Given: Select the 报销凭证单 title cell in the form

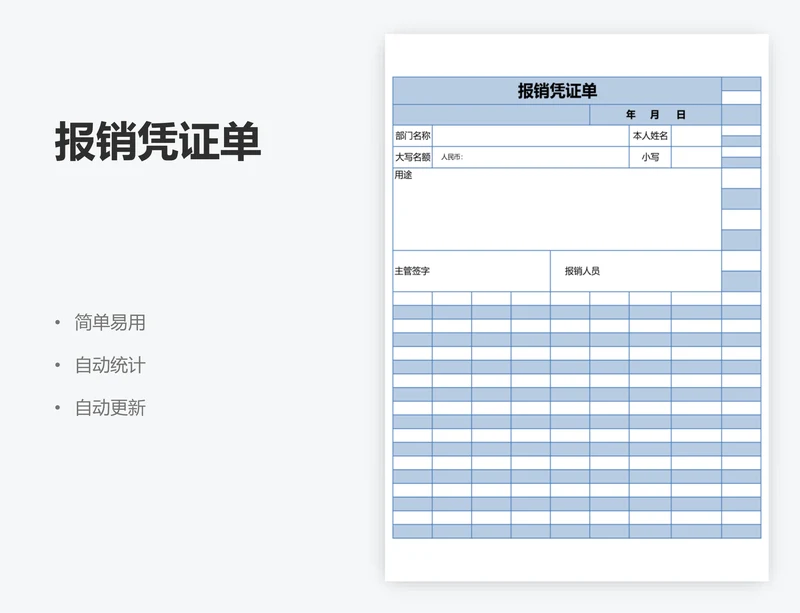Looking at the screenshot, I should [x=557, y=91].
